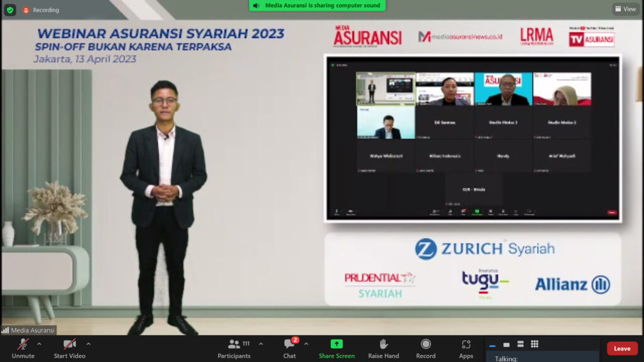Image resolution: width=644 pixels, height=362 pixels.
Task: Open video options arrow beside Start Video
Action: (x=88, y=344)
